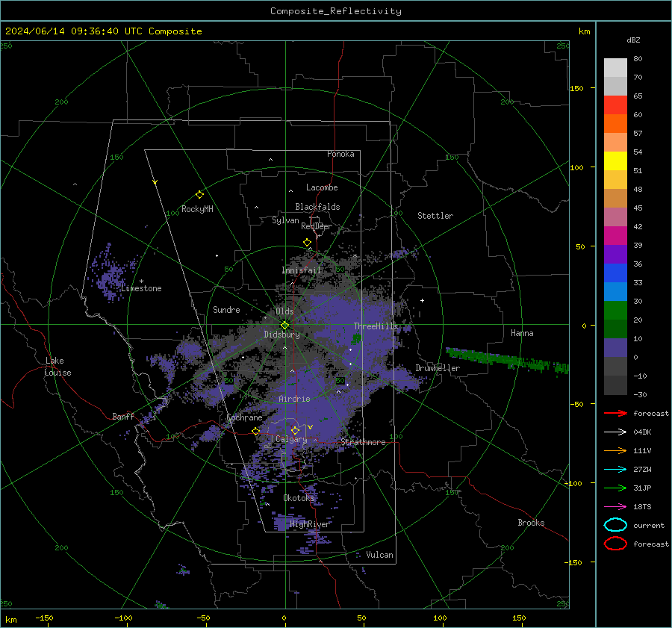Click the dBZ legend heading
This screenshot has height=628, width=672.
click(x=633, y=40)
